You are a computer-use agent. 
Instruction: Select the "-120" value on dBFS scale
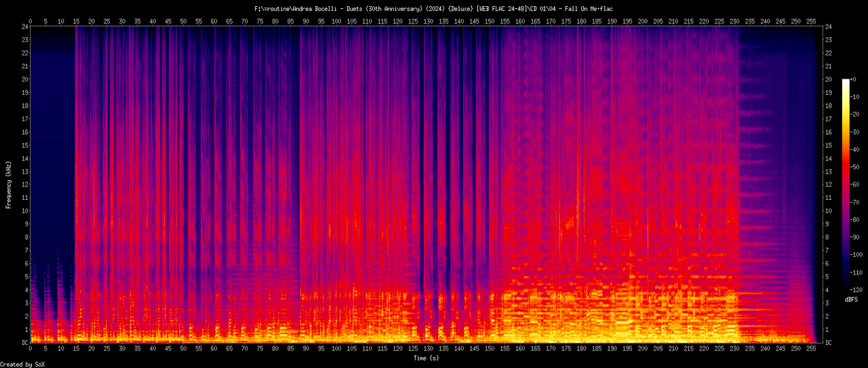pyautogui.click(x=858, y=289)
